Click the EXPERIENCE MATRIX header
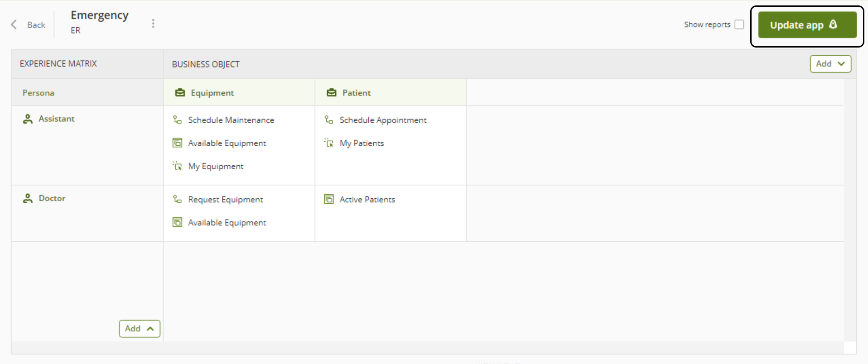This screenshot has width=868, height=364. (x=58, y=64)
